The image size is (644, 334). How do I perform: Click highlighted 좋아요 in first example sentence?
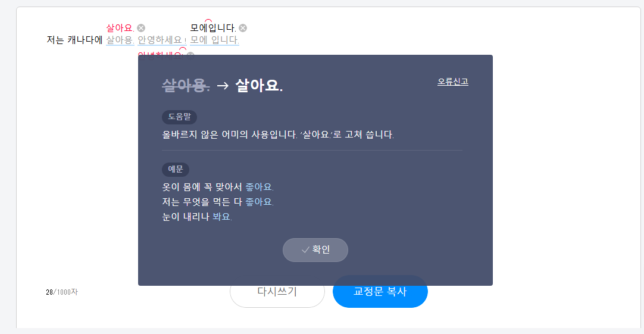pos(260,187)
